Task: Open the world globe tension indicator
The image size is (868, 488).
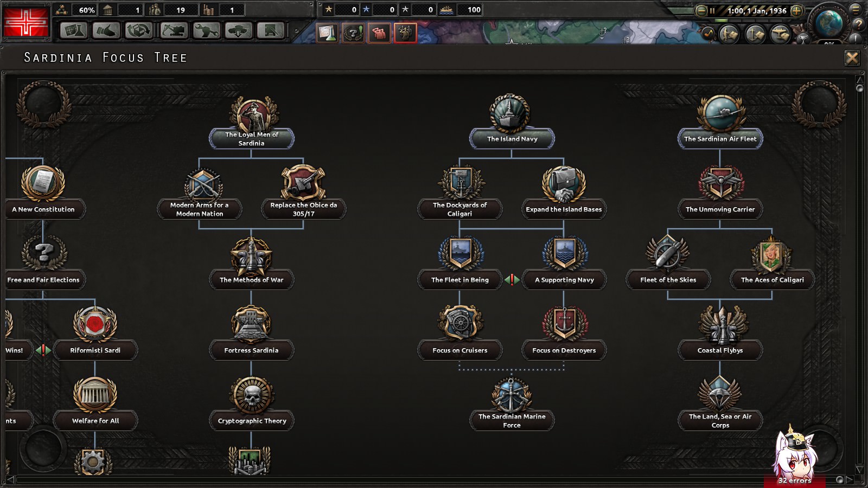Action: (x=829, y=23)
